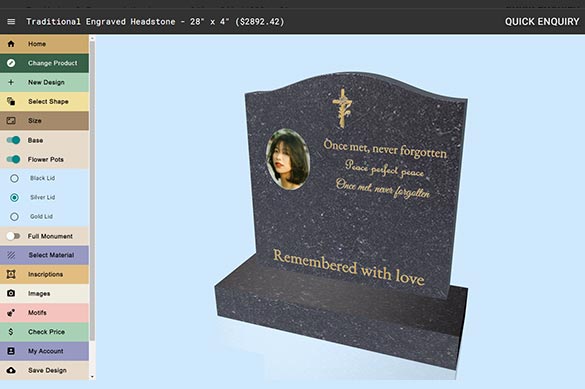
Task: Select the Gold Lid radio button
Action: 14,217
